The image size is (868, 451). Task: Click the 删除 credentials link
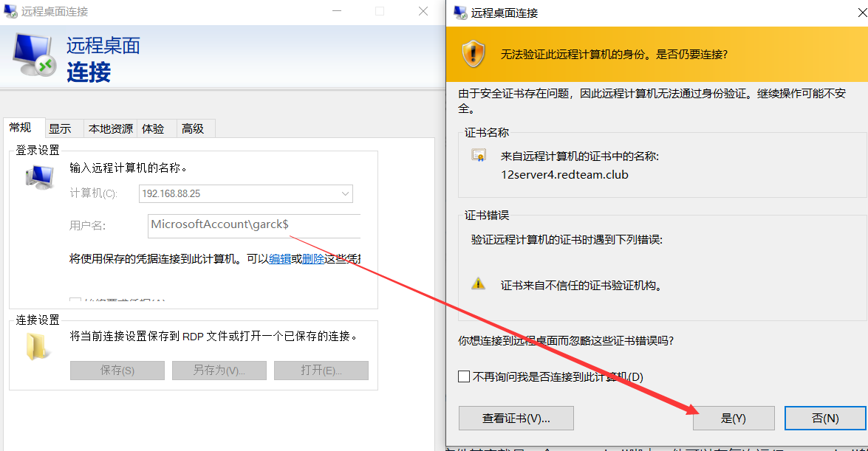tap(313, 258)
